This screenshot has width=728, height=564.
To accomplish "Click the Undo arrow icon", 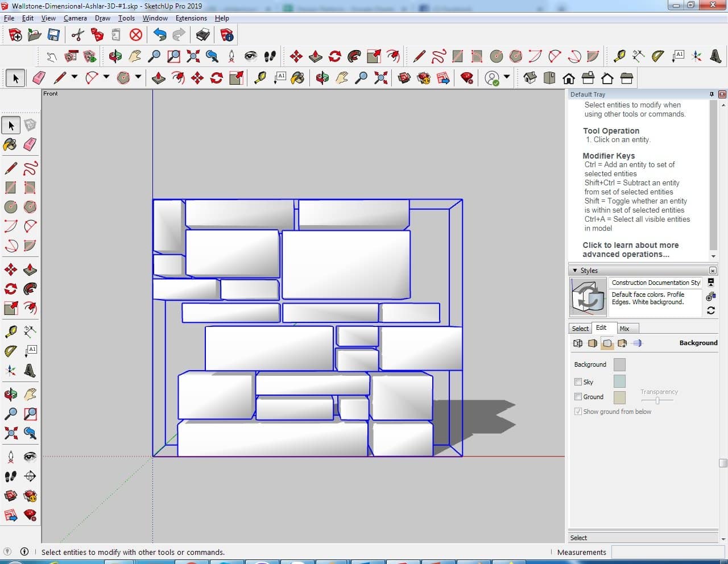I will point(159,35).
